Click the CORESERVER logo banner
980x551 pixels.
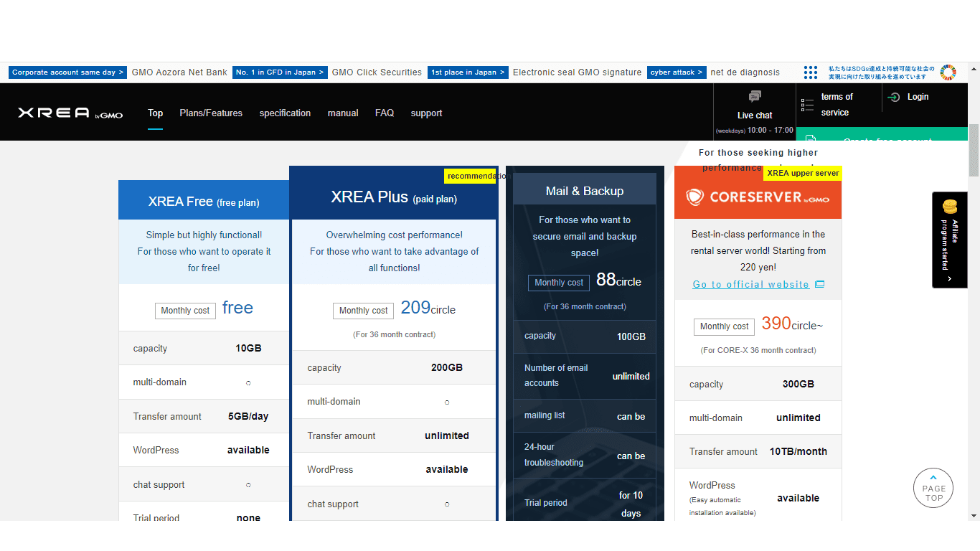(x=758, y=197)
